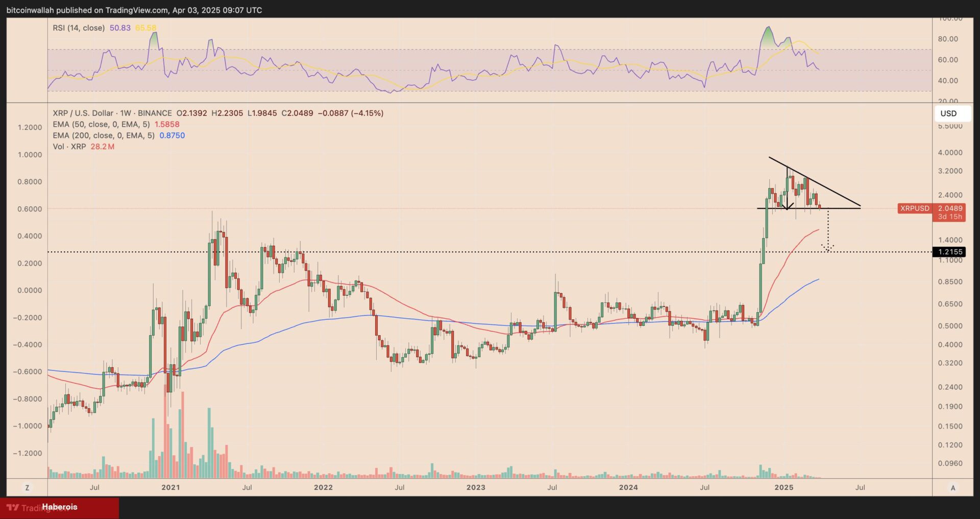
Task: Click the 2024 label on time axis
Action: coord(628,487)
